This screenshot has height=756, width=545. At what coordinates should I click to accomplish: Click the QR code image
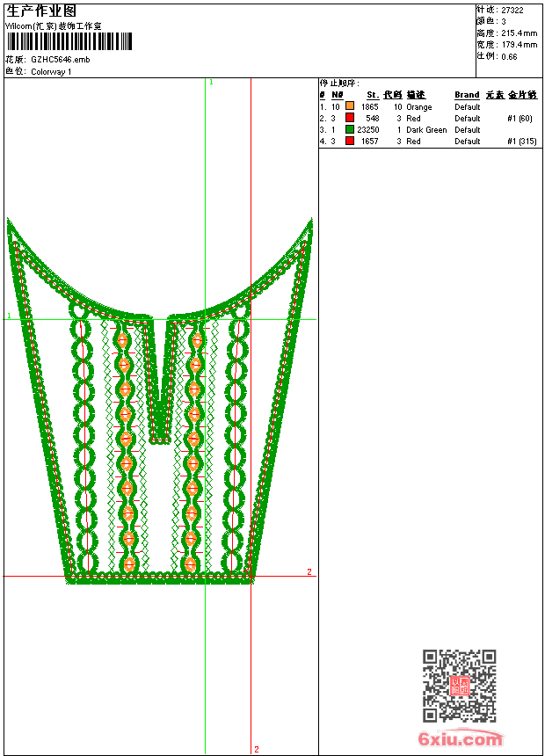pos(459,686)
